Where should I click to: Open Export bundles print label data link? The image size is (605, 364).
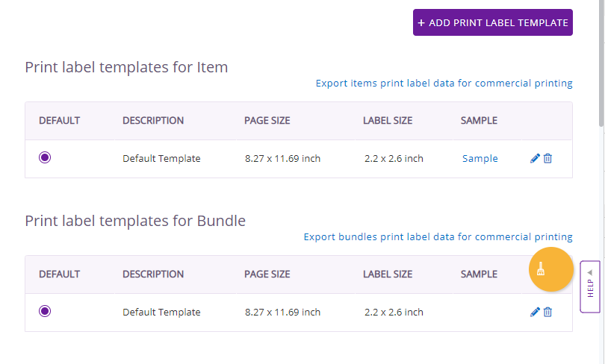click(438, 237)
